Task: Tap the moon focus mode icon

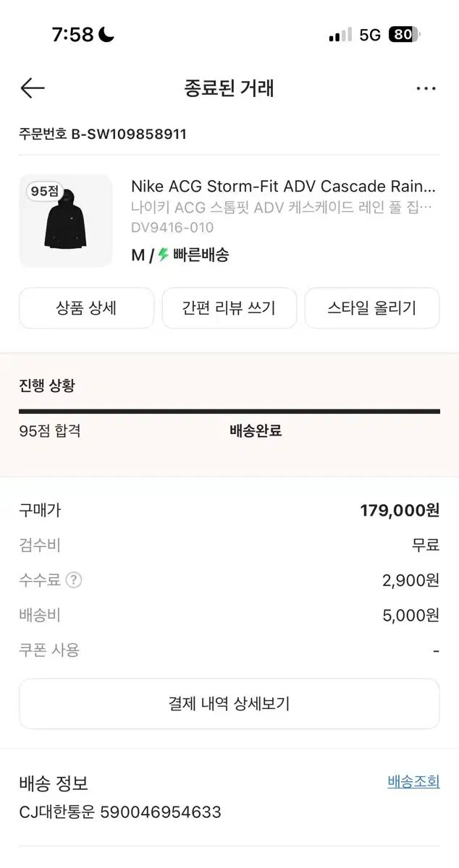Action: 106,35
